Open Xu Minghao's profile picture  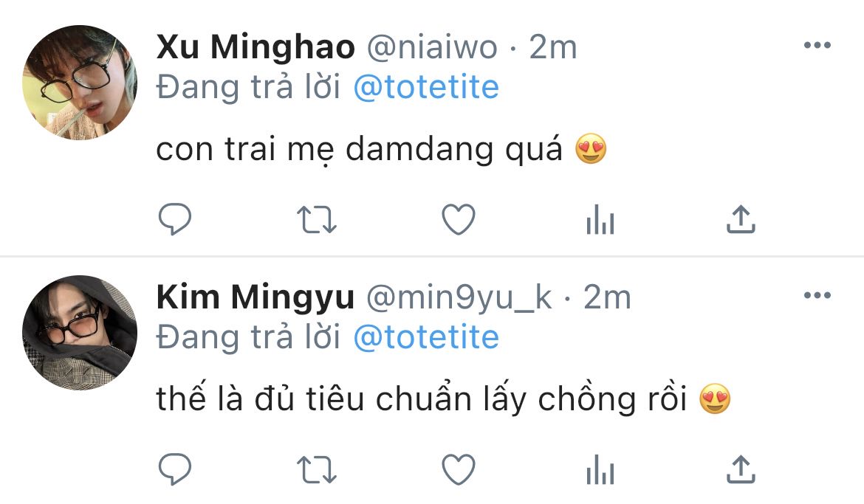[x=80, y=83]
